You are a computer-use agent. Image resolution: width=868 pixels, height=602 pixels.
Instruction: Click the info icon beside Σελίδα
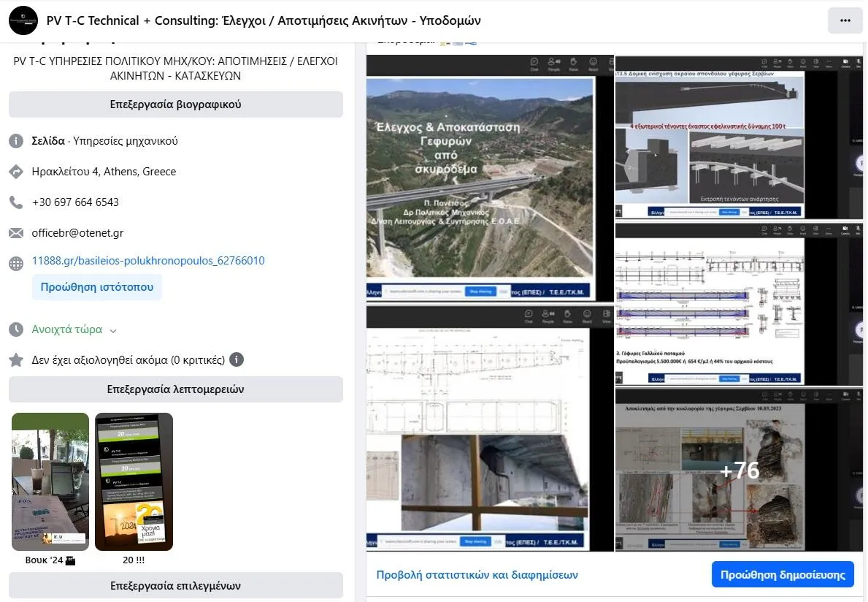tap(16, 141)
